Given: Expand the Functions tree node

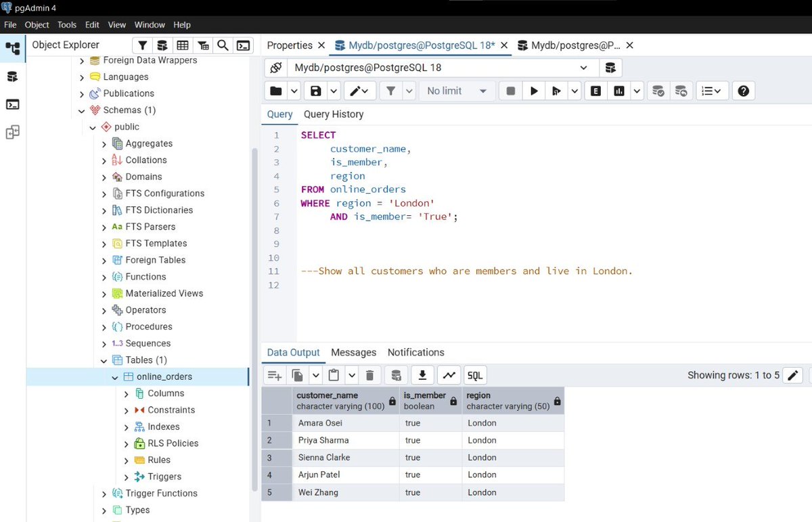Looking at the screenshot, I should click(104, 277).
